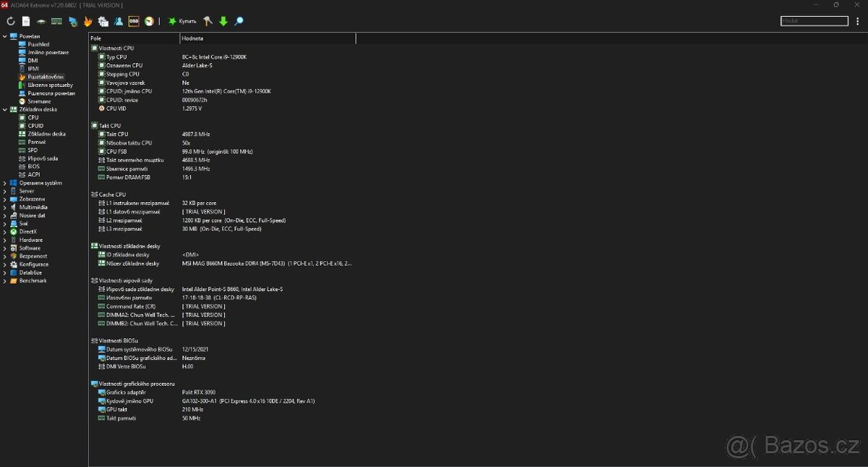Screen dimensions: 868x467
Task: Select the CPUID tree item
Action: (35, 126)
